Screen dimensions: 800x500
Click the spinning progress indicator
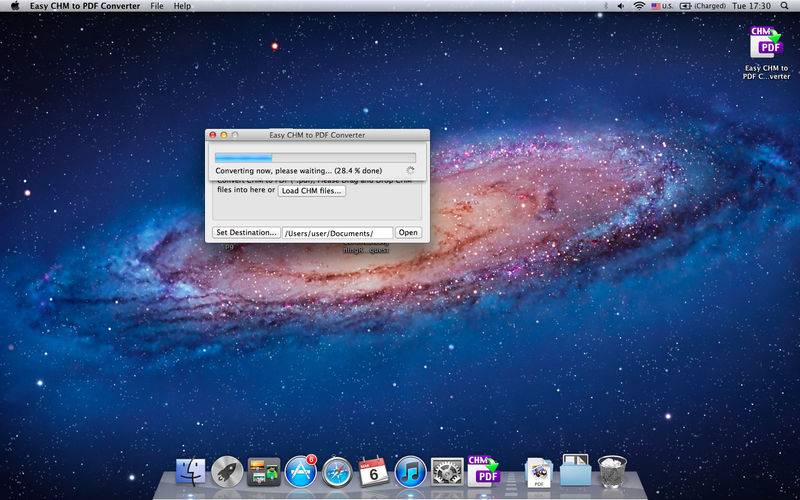pyautogui.click(x=410, y=170)
